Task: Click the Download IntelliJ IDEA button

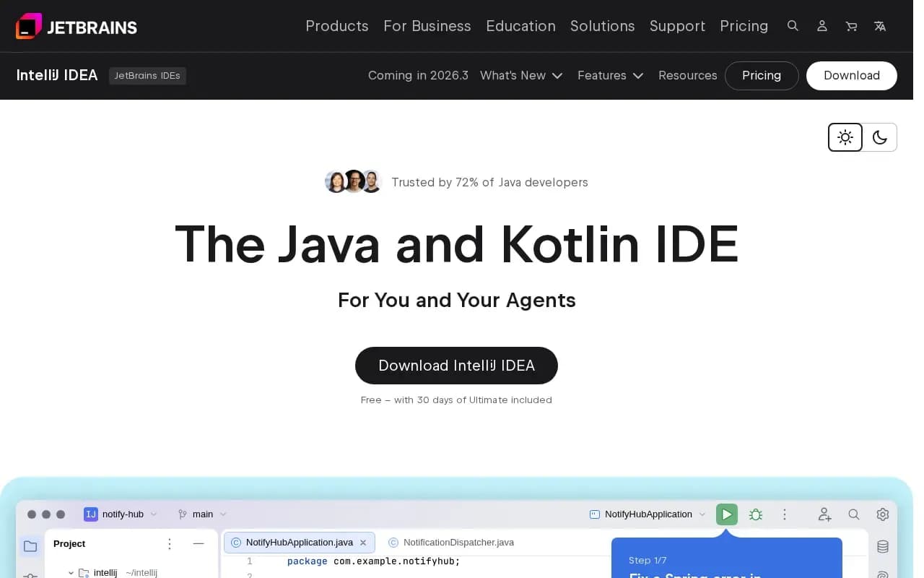Action: coord(456,366)
